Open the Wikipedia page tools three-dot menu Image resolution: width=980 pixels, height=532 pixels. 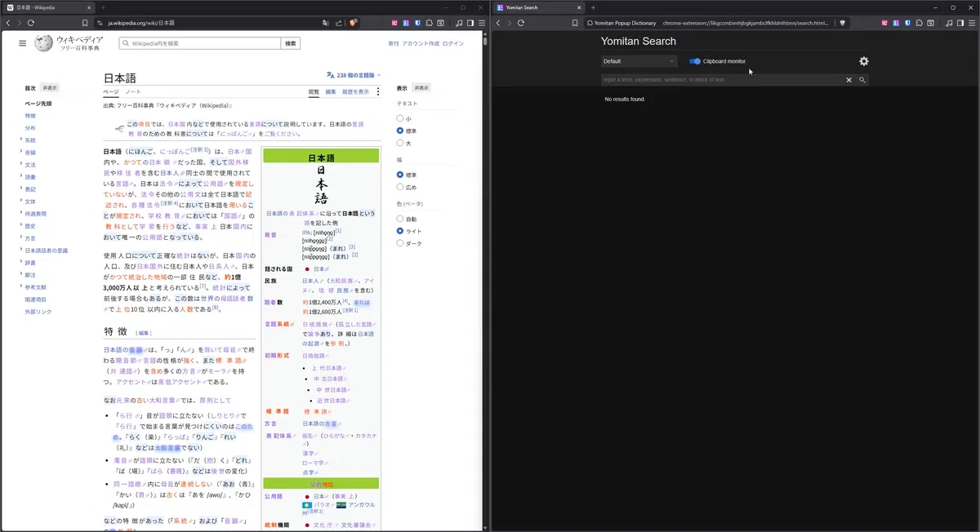point(377,91)
